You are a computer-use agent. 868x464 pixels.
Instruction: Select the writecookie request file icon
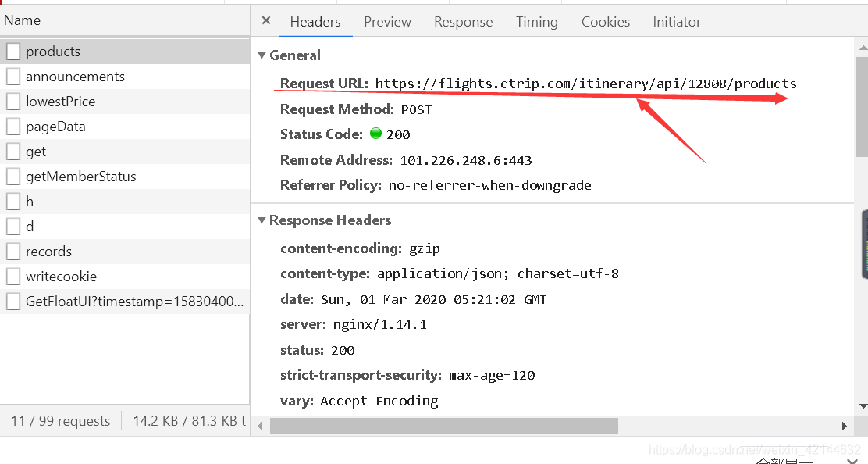point(13,277)
